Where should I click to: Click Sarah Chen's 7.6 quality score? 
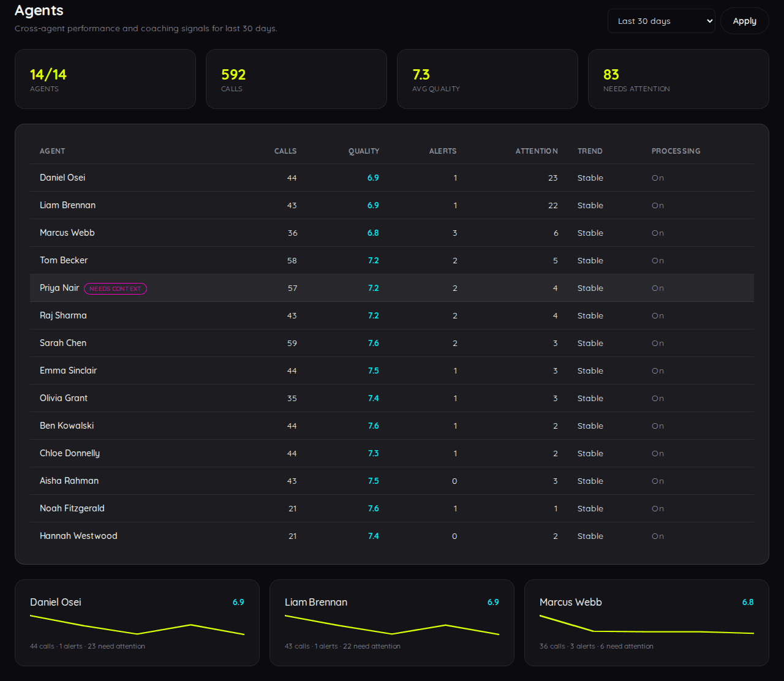pos(373,343)
